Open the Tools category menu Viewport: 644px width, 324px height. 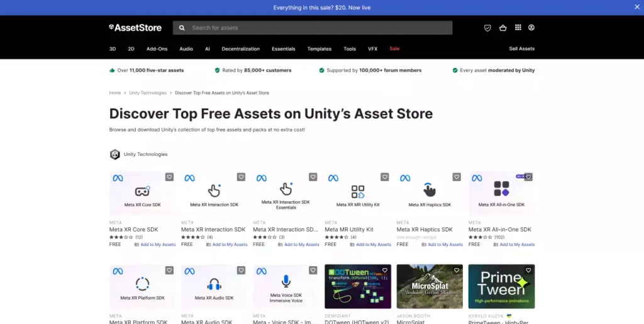350,49
